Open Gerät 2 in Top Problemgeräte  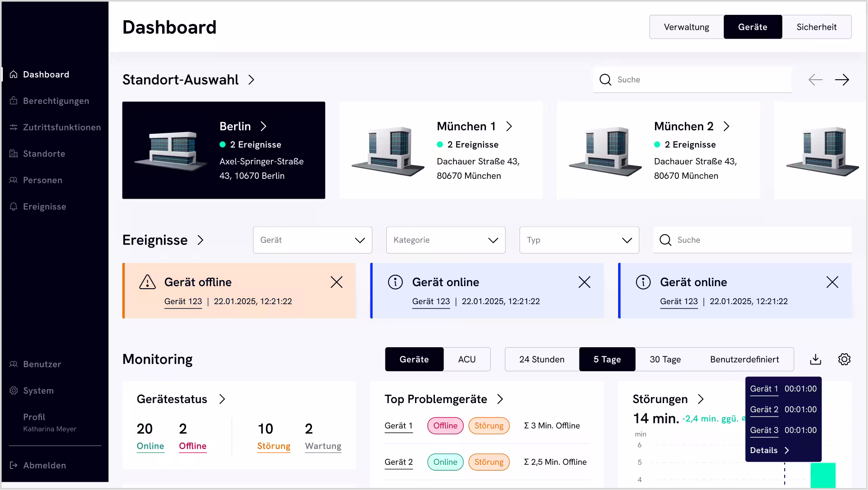398,462
